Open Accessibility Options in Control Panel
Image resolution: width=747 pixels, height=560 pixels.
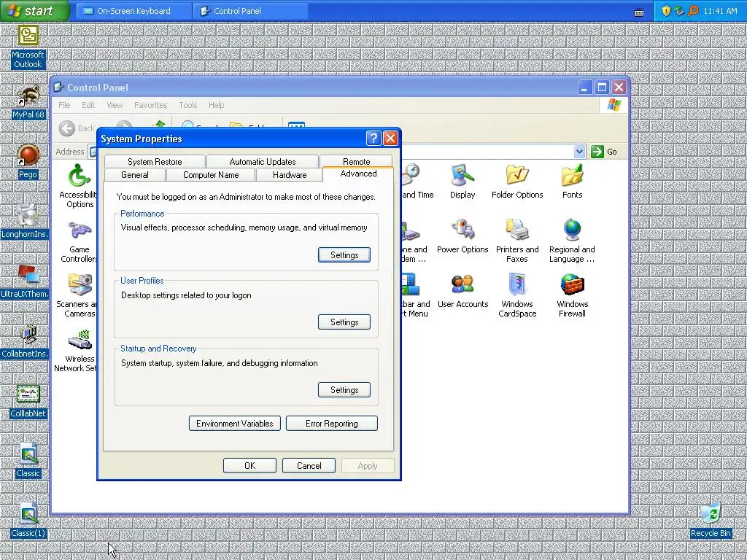[79, 186]
